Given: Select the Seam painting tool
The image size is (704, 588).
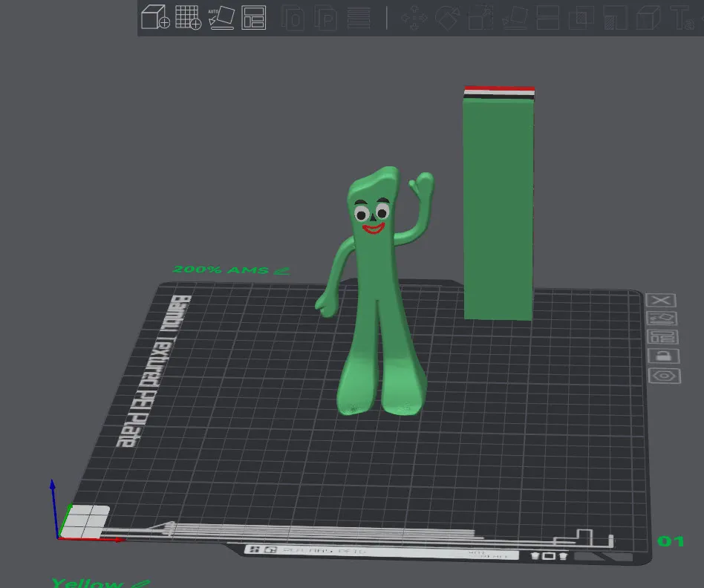Looking at the screenshot, I should tap(648, 19).
